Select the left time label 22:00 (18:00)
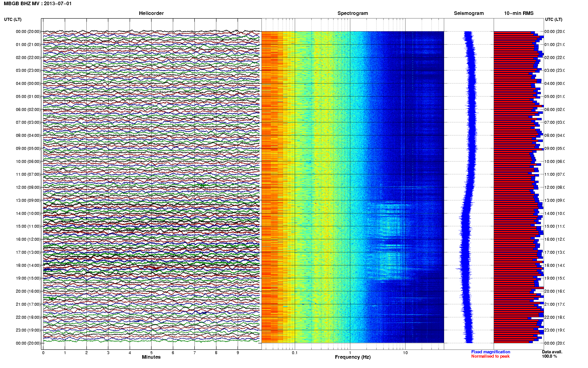 coord(28,317)
